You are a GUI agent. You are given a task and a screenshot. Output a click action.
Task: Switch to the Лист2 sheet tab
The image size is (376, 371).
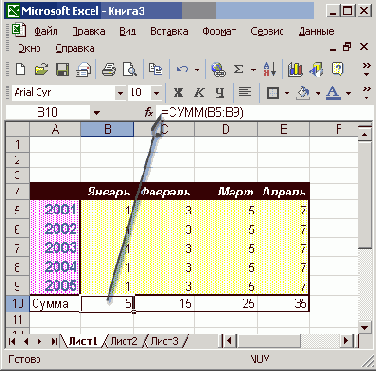[124, 341]
